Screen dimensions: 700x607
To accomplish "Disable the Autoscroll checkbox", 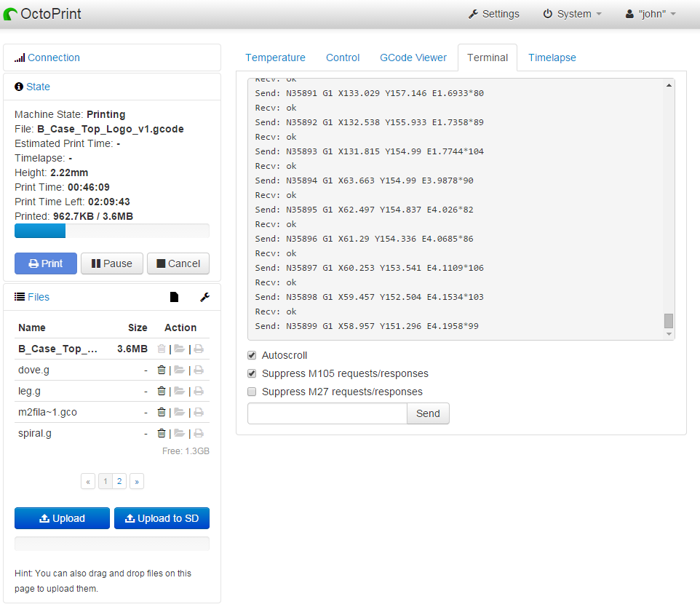I will click(x=252, y=356).
